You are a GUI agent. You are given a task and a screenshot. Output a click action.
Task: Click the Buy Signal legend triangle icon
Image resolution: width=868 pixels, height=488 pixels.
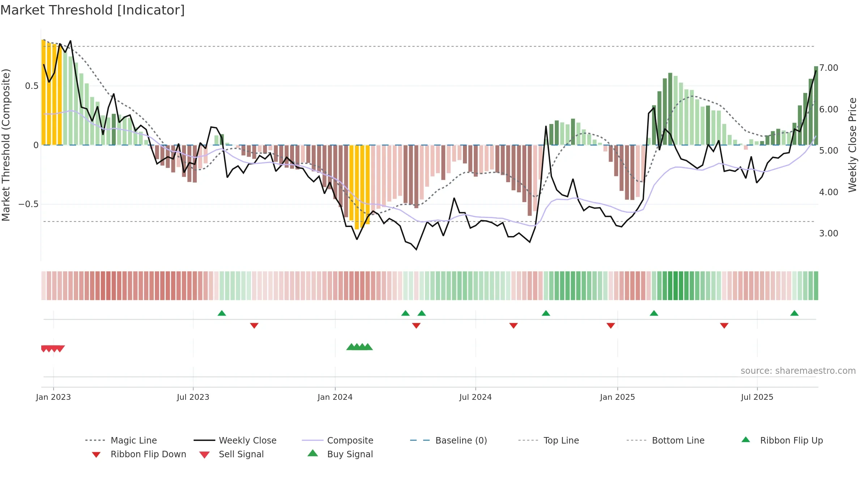(x=313, y=453)
